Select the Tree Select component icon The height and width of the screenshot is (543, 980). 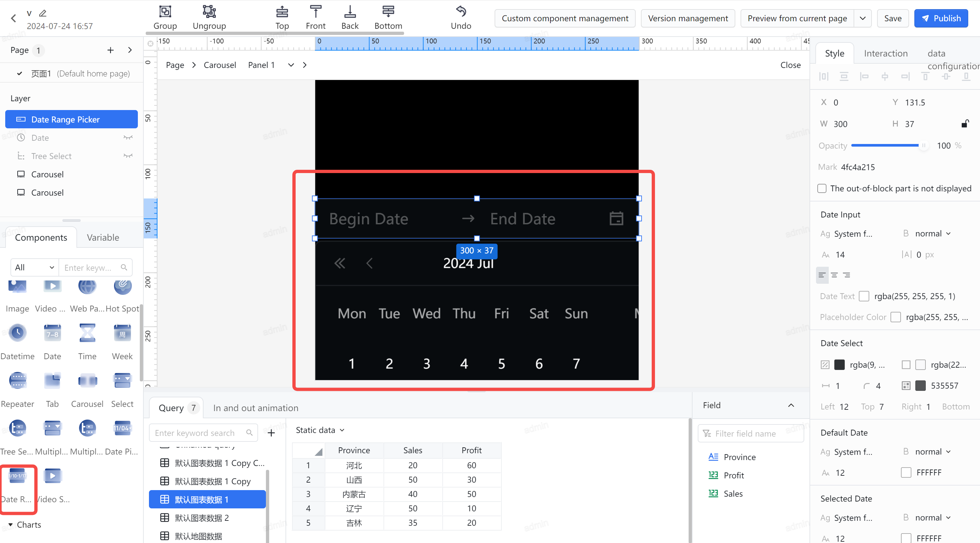18,428
